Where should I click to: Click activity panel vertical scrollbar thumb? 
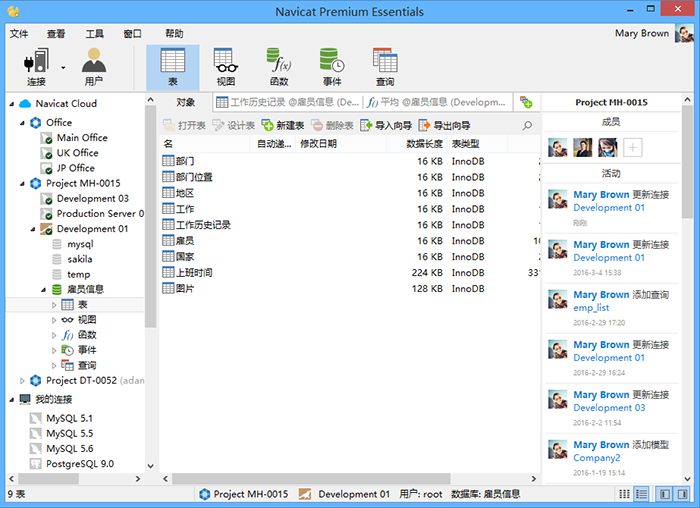687,162
